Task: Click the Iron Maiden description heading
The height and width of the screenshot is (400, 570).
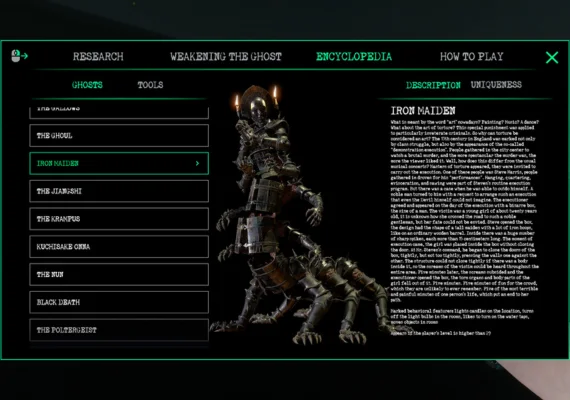Action: (x=423, y=111)
